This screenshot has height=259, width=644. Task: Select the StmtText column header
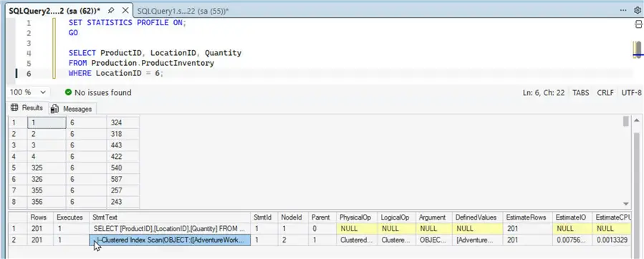click(170, 217)
